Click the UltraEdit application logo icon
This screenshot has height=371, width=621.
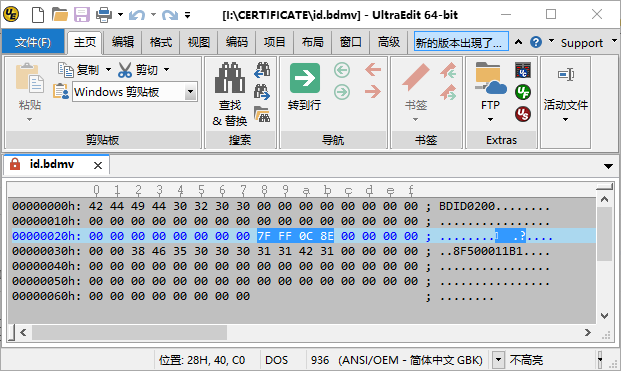(x=11, y=15)
